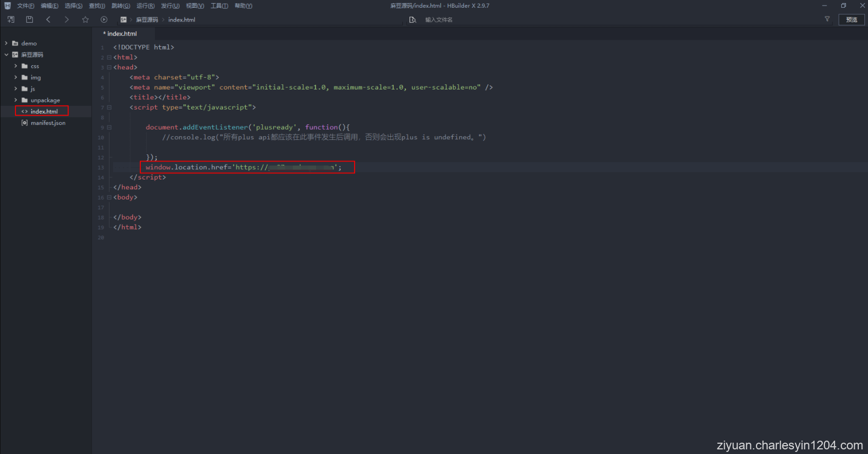Open the 运行(R) menu
This screenshot has height=454, width=868.
145,6
